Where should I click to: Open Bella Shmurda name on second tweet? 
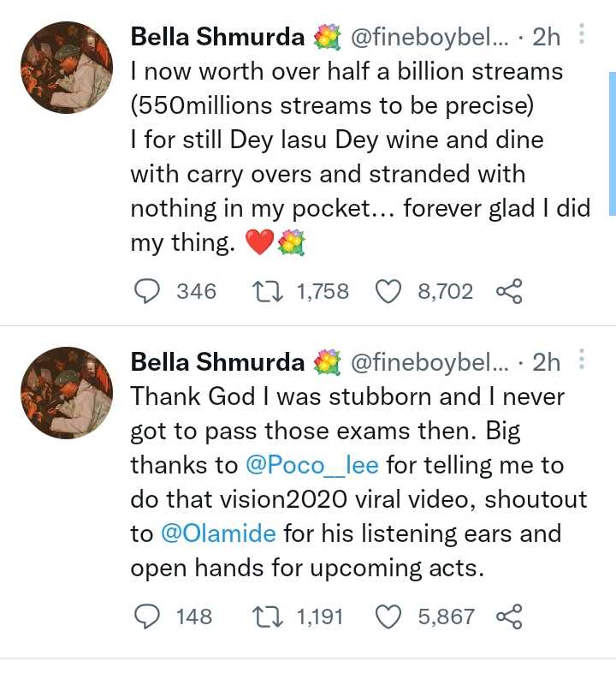click(x=217, y=362)
